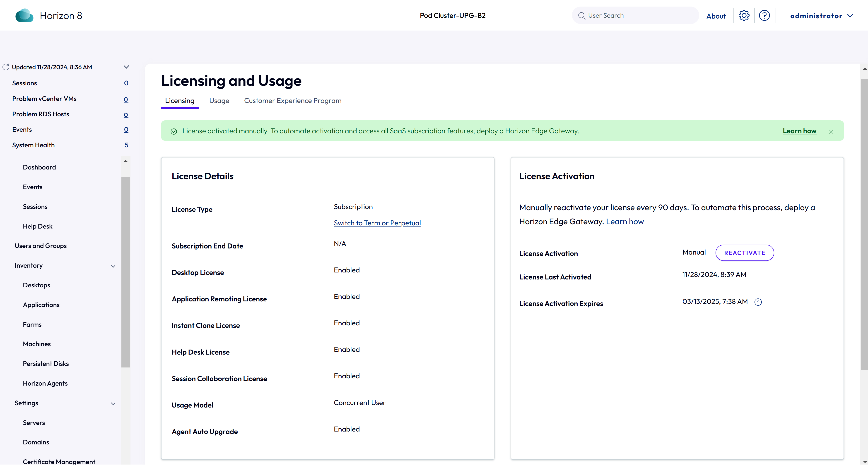Click the Agent Auto Upgrade label

pos(205,432)
